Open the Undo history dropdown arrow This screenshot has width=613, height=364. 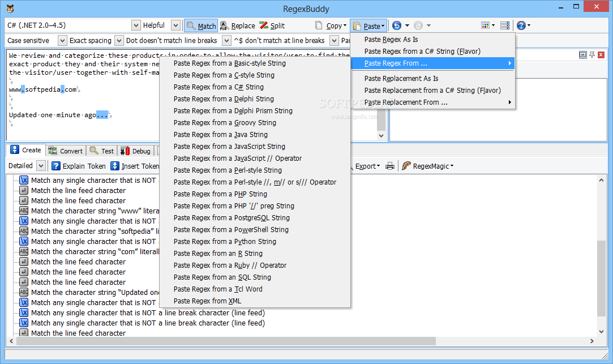pyautogui.click(x=407, y=26)
